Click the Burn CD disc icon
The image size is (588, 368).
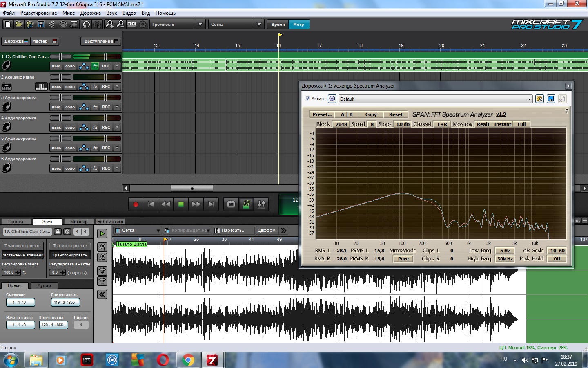click(x=63, y=25)
